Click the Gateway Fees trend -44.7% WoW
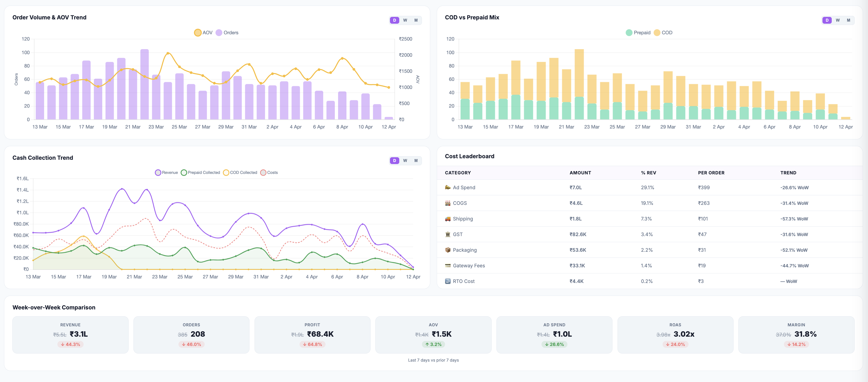 point(794,266)
